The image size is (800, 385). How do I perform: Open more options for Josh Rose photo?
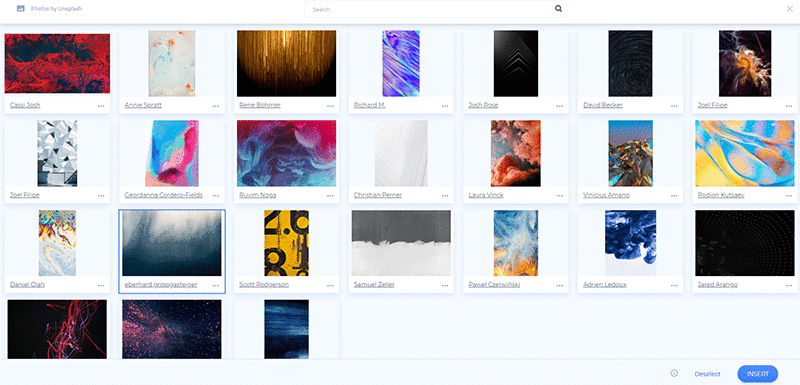click(x=560, y=106)
